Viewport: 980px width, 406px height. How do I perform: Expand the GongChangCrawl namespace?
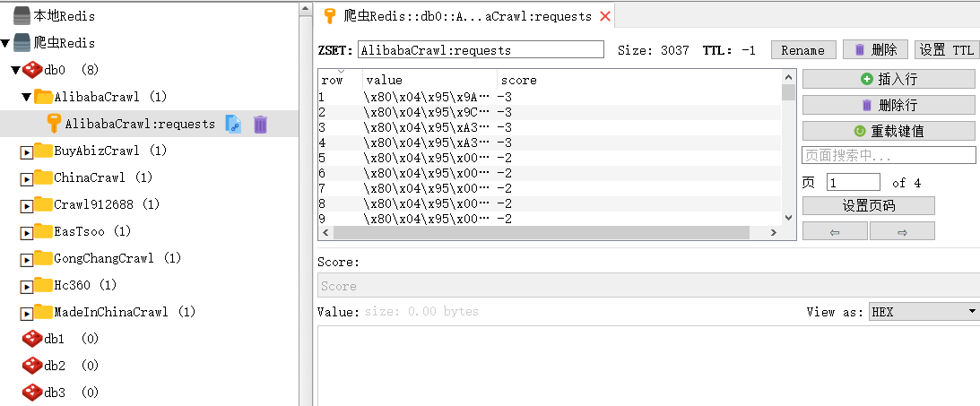point(27,259)
